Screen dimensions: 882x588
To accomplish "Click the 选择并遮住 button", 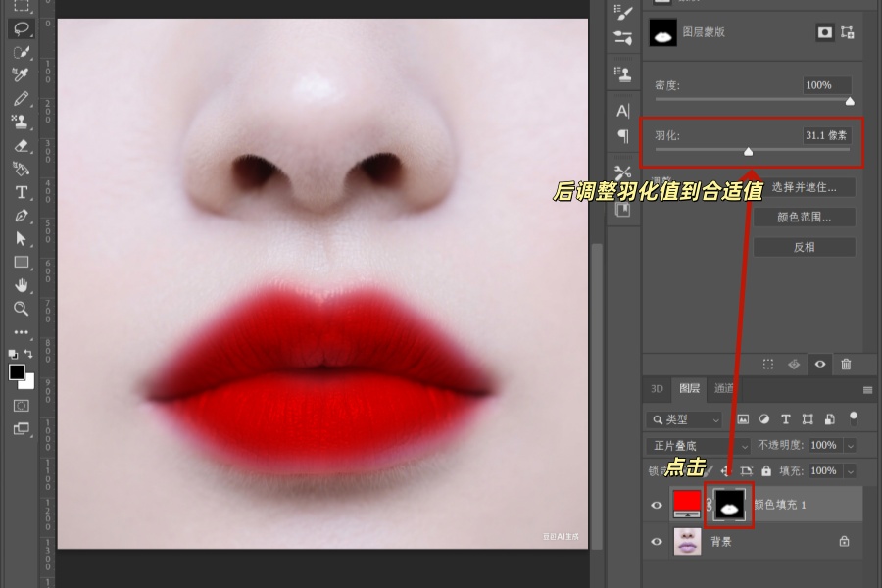I will coord(804,187).
